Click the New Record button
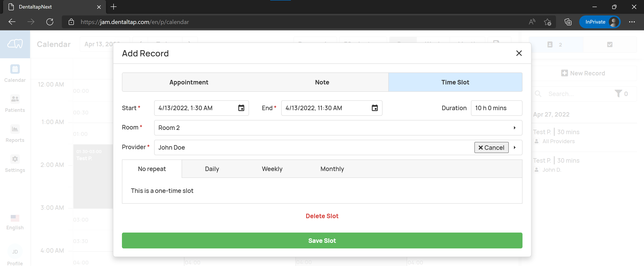The height and width of the screenshot is (266, 644). tap(583, 73)
